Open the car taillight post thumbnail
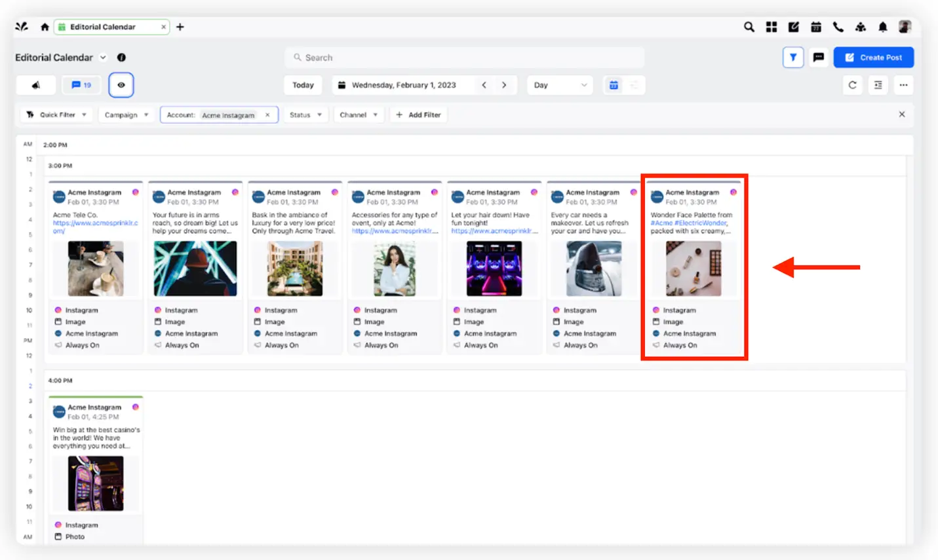 [594, 269]
